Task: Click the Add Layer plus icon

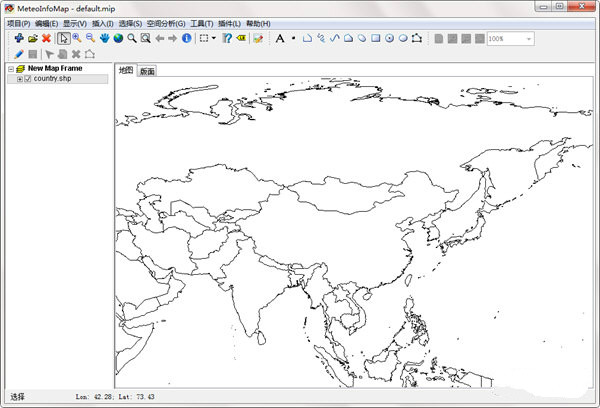Action: click(18, 38)
